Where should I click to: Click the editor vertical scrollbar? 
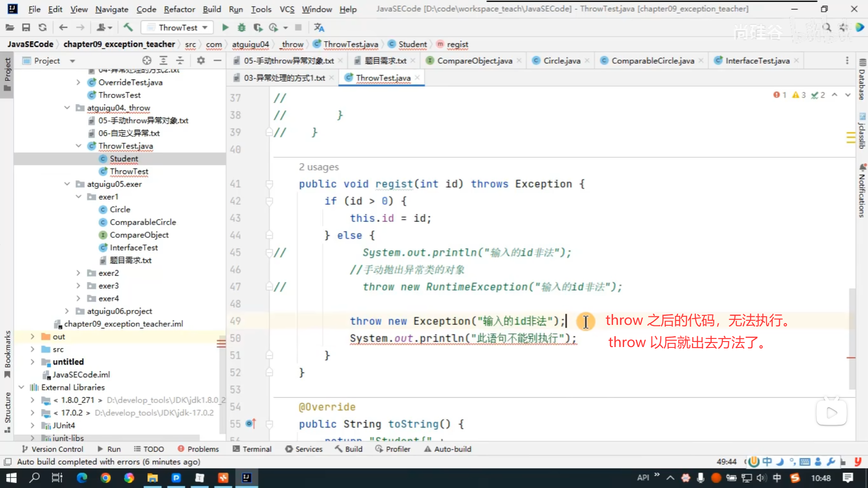(x=852, y=339)
